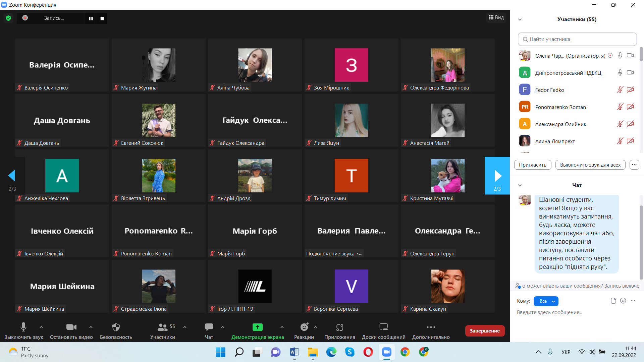Select Карина Скакун's video tile

click(448, 286)
